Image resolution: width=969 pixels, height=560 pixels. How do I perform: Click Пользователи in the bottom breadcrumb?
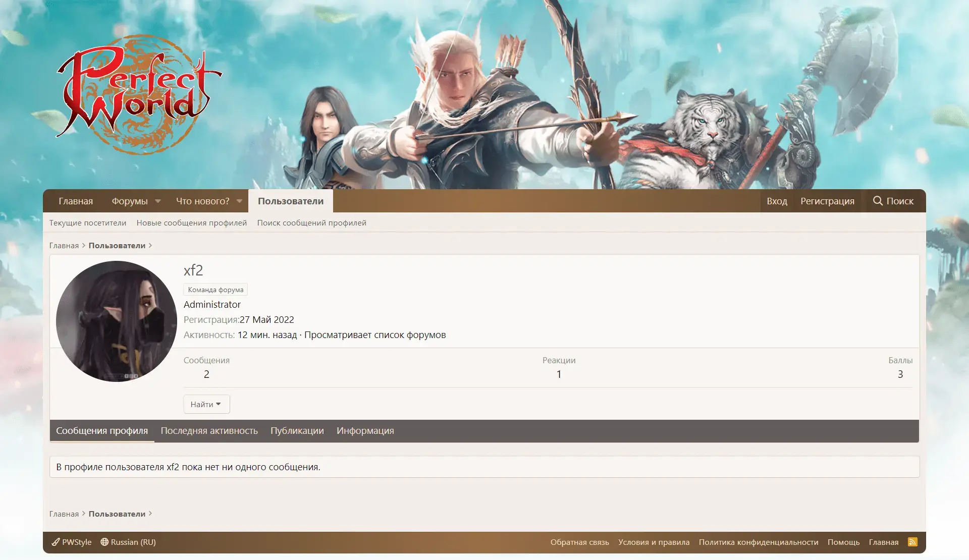[117, 514]
